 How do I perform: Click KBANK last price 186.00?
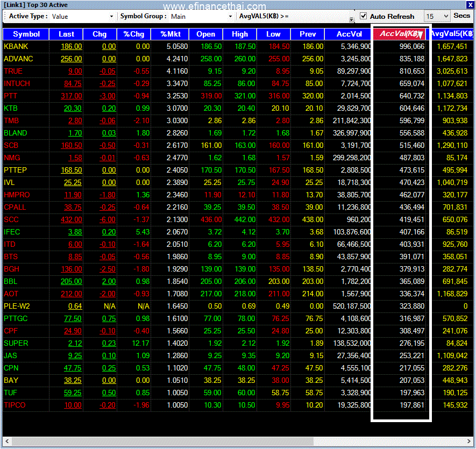72,46
